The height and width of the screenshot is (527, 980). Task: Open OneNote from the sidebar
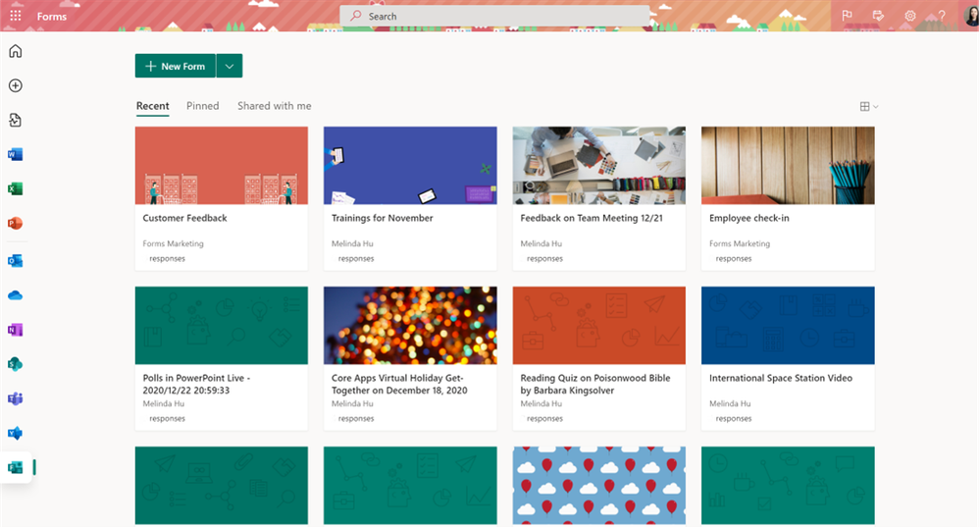pos(16,330)
